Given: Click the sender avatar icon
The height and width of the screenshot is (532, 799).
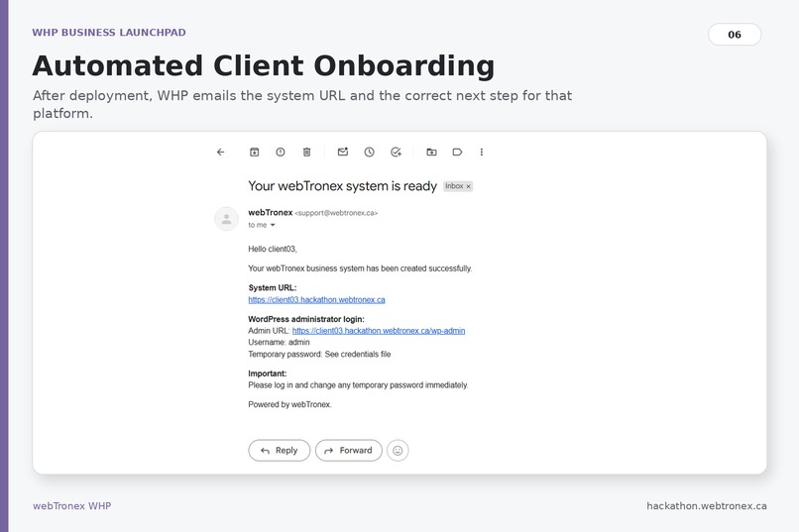Looking at the screenshot, I should click(227, 219).
